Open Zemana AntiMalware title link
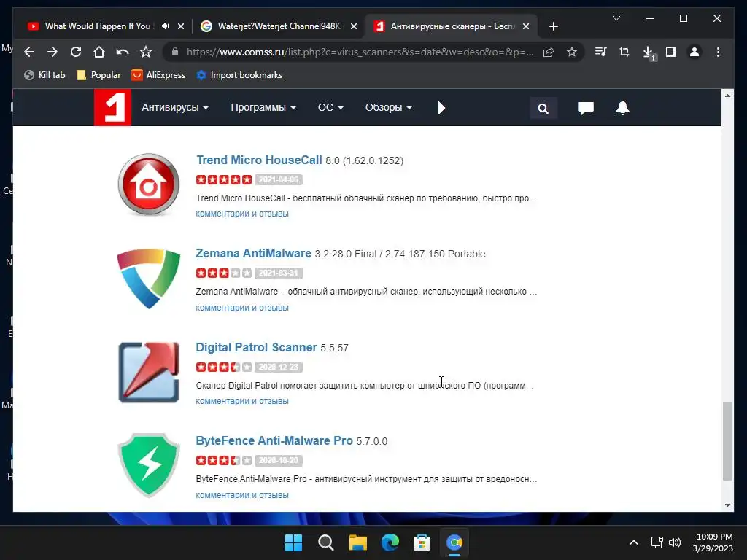747x560 pixels. pos(253,253)
